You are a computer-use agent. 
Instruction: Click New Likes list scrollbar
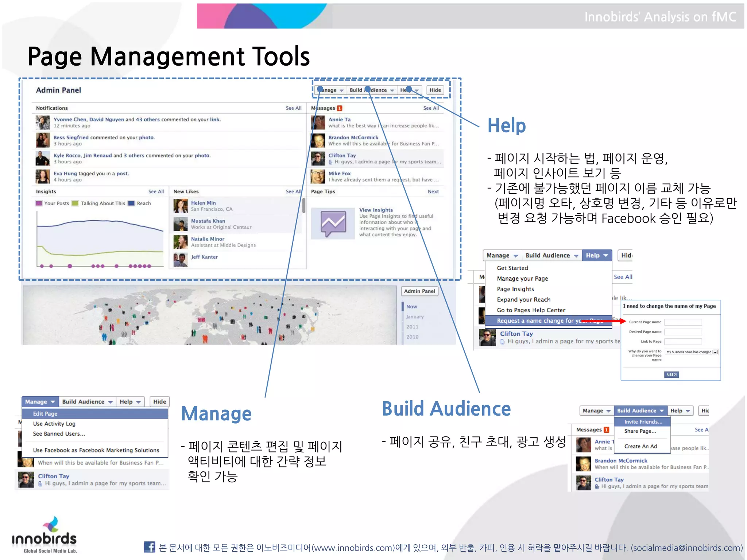[x=304, y=206]
